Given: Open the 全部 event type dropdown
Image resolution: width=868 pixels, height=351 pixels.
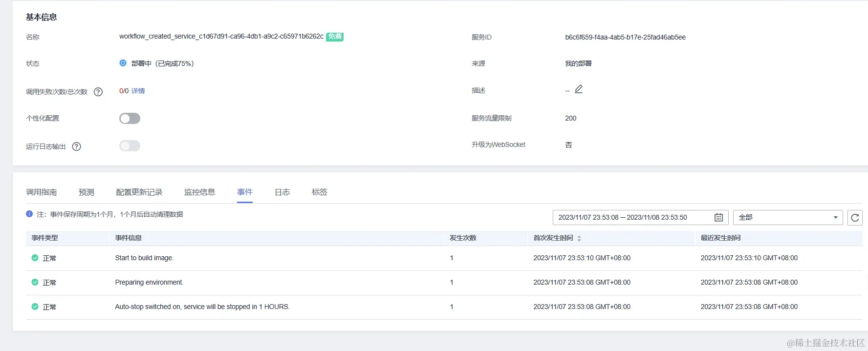Looking at the screenshot, I should 788,218.
